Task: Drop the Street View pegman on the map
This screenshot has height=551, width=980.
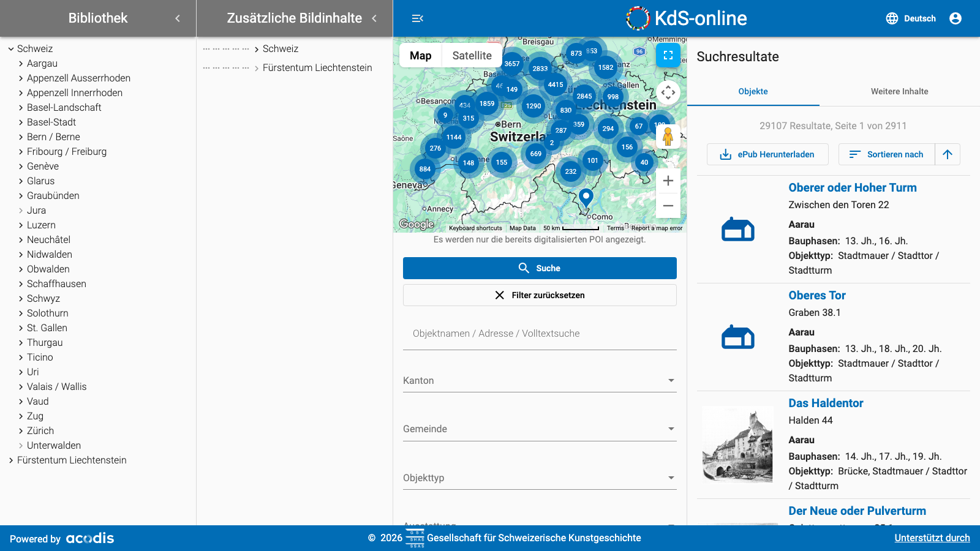Action: (x=668, y=136)
